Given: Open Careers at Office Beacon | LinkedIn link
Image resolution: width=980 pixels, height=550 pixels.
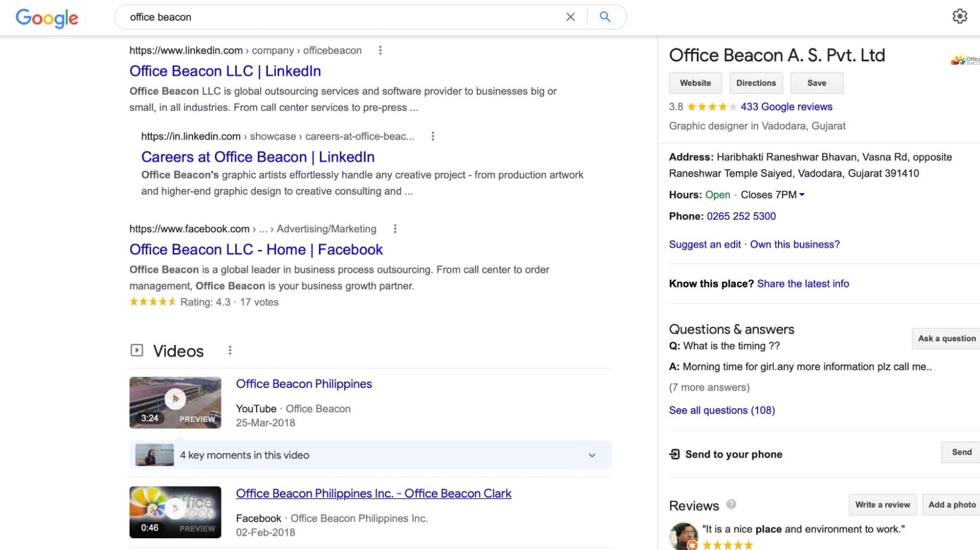Looking at the screenshot, I should pos(258,157).
